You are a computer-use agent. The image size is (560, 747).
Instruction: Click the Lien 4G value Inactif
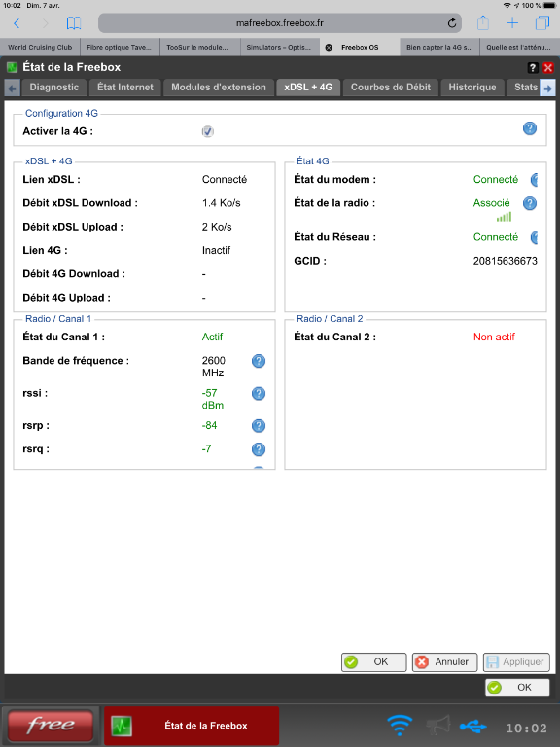pos(216,251)
